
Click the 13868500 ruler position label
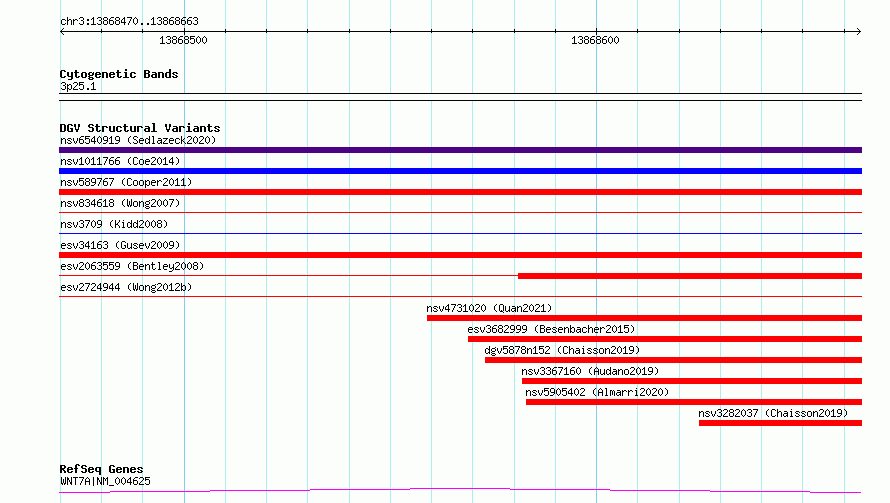pos(183,40)
